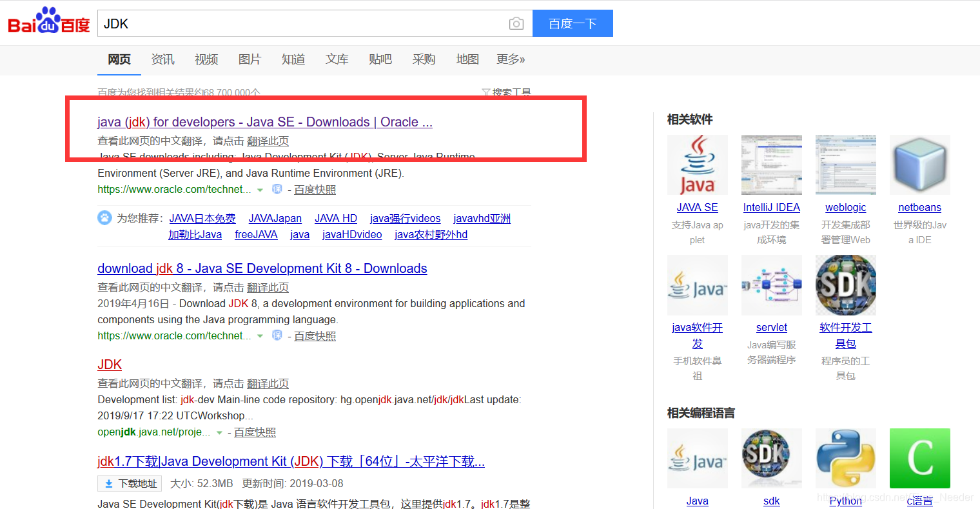Screen dimensions: 980x509
Task: Switch to the 资讯 tab
Action: [162, 59]
